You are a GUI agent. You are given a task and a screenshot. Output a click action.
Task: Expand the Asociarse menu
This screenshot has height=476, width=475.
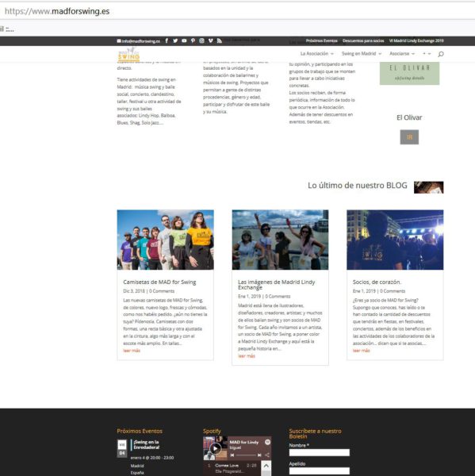[x=402, y=54]
